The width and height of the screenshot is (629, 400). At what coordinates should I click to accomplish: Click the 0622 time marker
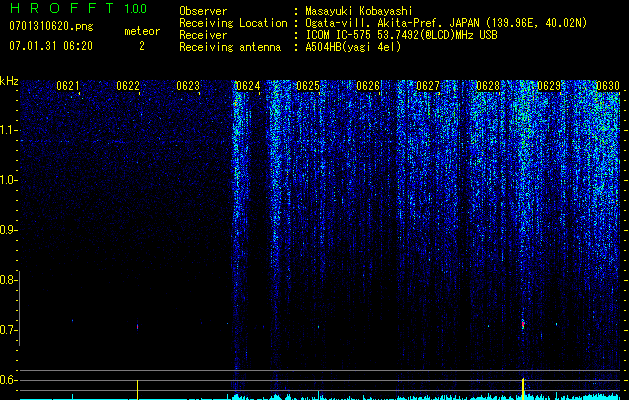tap(128, 86)
